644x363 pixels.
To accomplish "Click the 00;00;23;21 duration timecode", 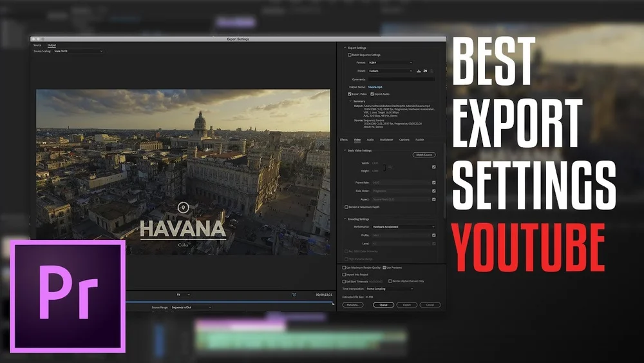I will pos(324,295).
